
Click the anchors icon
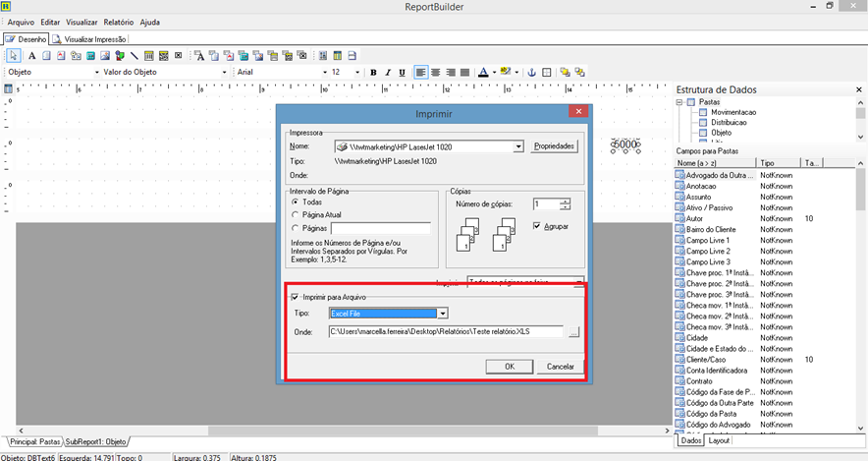[x=531, y=72]
